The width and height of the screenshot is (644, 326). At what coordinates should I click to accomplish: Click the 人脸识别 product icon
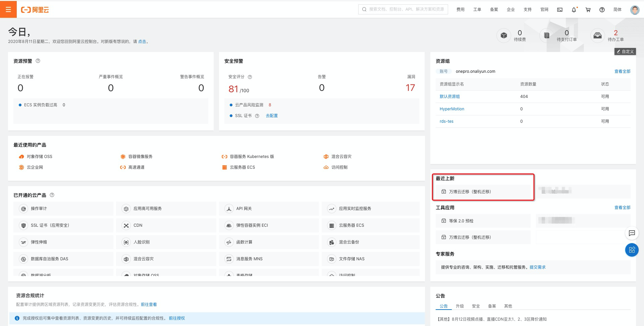tap(126, 242)
